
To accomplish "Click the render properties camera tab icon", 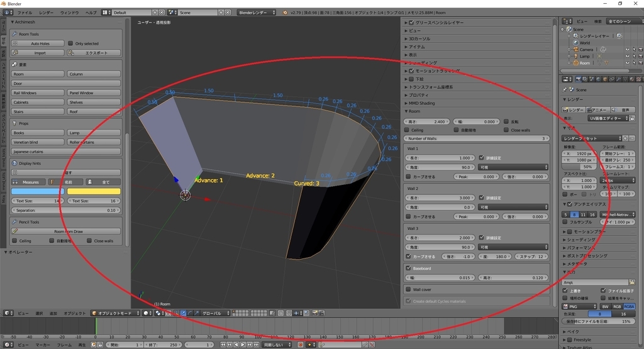I will 579,79.
